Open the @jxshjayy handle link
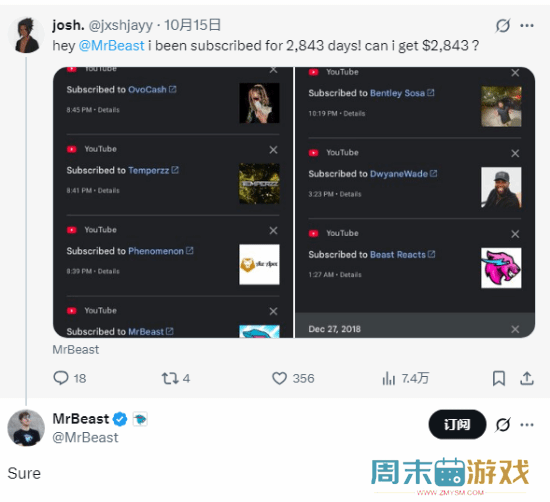Image resolution: width=550 pixels, height=502 pixels. click(x=120, y=25)
